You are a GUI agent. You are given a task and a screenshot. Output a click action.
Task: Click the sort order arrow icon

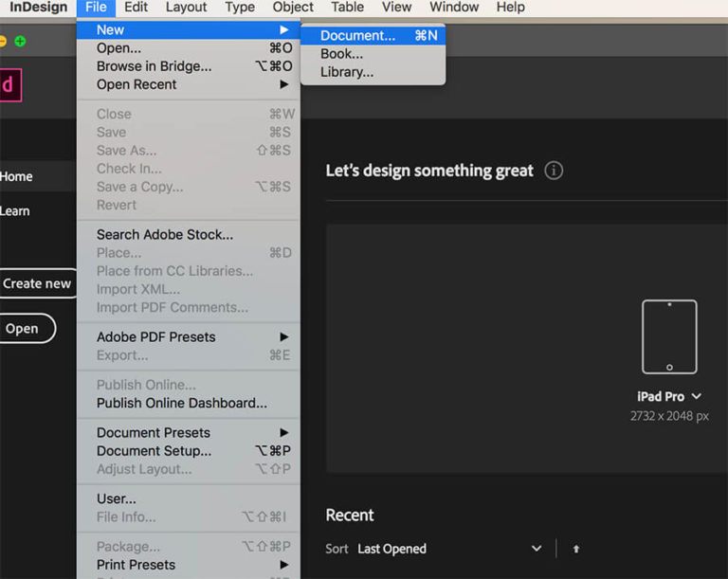(x=575, y=549)
